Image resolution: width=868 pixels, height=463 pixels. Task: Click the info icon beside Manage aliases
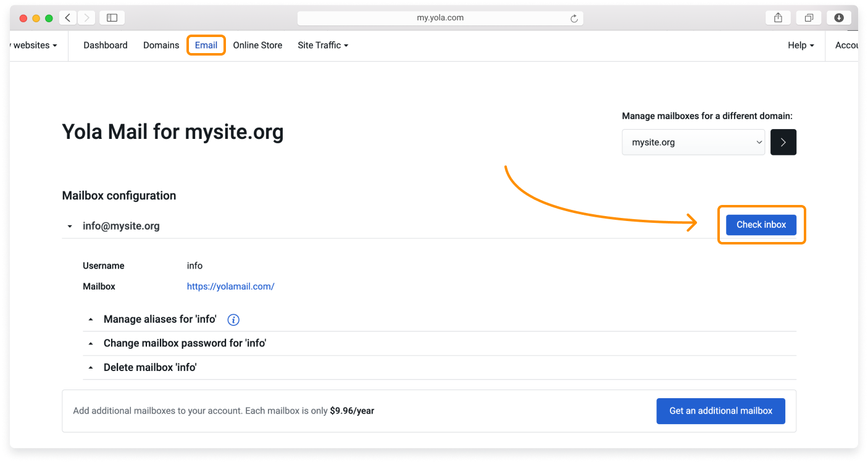(x=233, y=320)
